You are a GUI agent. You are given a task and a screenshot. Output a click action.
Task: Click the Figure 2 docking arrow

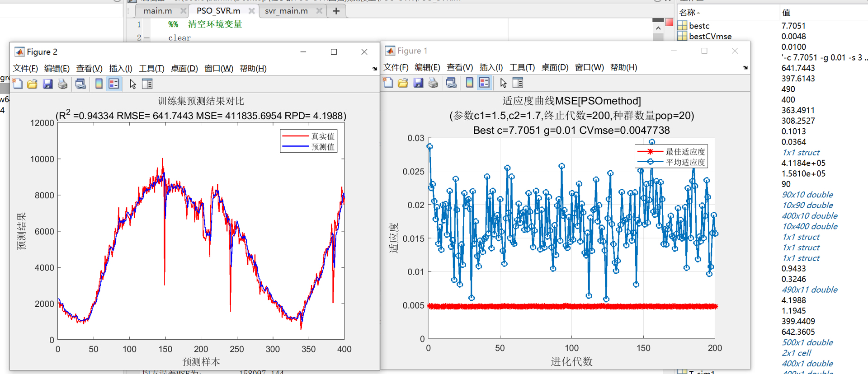375,69
